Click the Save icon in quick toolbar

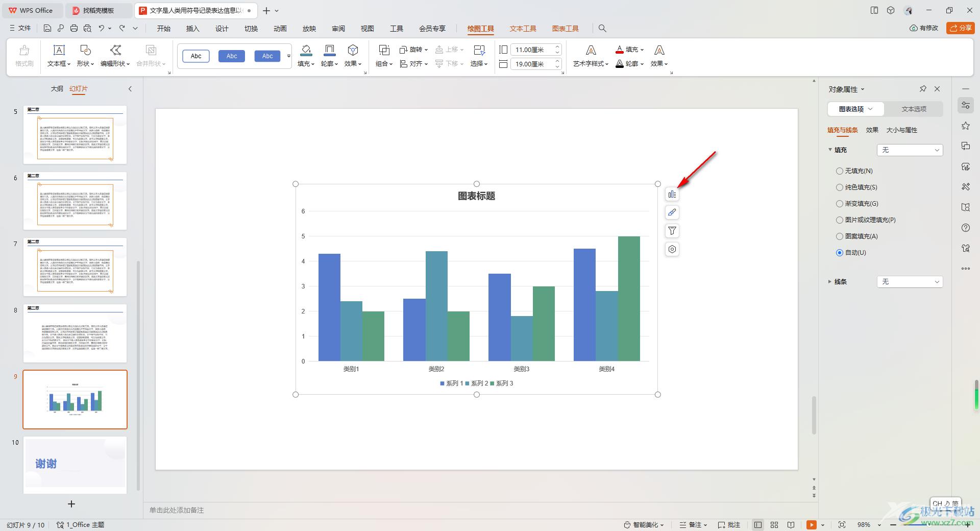pyautogui.click(x=47, y=29)
